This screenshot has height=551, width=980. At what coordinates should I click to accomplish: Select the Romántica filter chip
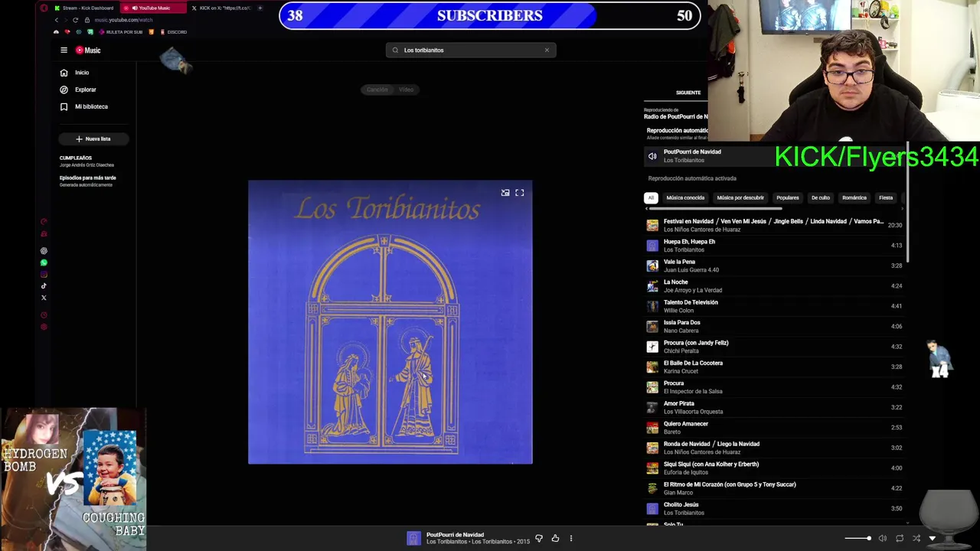(854, 197)
